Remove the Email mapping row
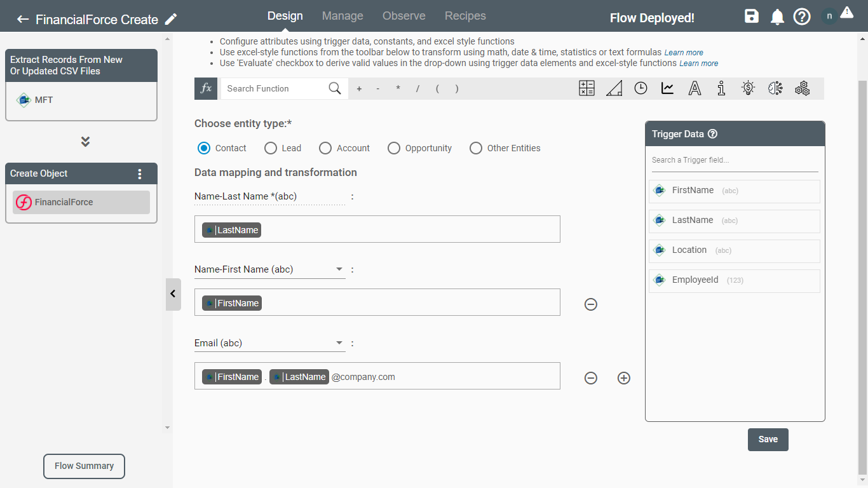The width and height of the screenshot is (868, 488). click(590, 378)
